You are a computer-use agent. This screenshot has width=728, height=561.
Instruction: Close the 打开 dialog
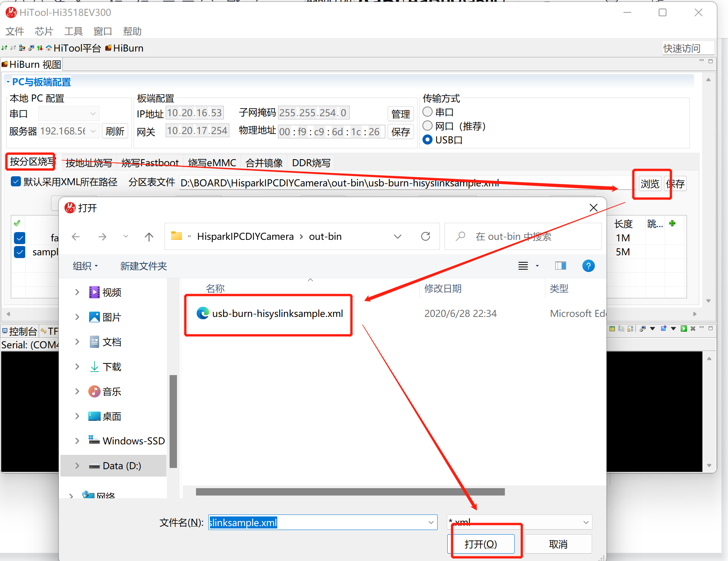tap(593, 208)
